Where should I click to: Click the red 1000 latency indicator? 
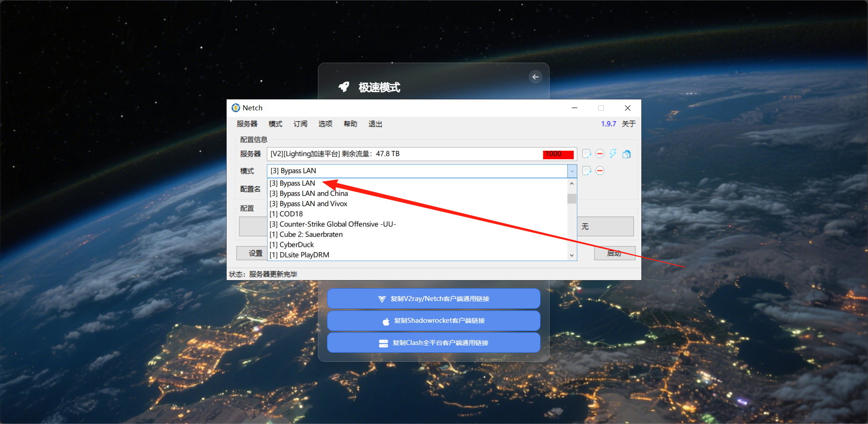[x=558, y=154]
